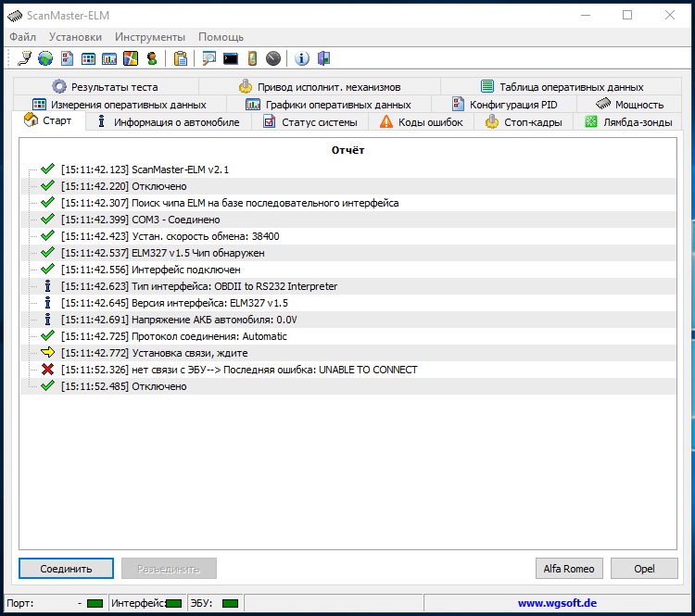This screenshot has height=616, width=695.
Task: Switch to Мощность tab
Action: (x=629, y=105)
